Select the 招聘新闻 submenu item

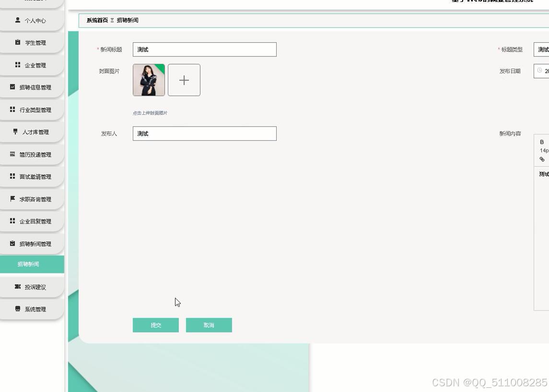32,264
